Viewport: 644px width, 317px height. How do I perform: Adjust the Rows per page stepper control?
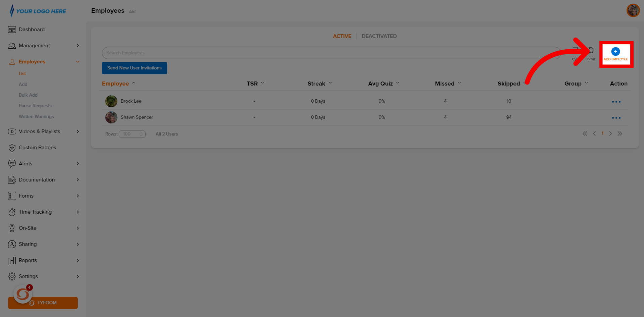click(142, 134)
